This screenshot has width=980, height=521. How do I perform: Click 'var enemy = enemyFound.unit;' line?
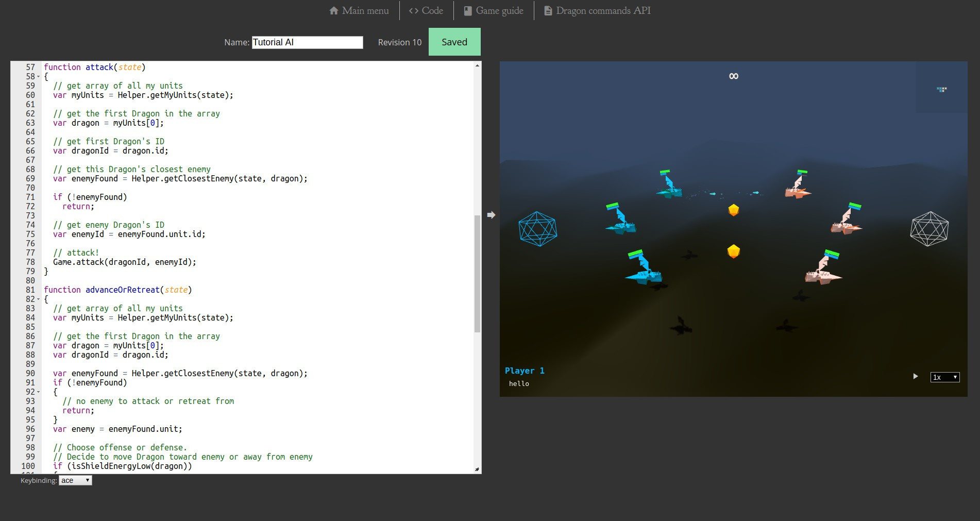click(x=117, y=429)
